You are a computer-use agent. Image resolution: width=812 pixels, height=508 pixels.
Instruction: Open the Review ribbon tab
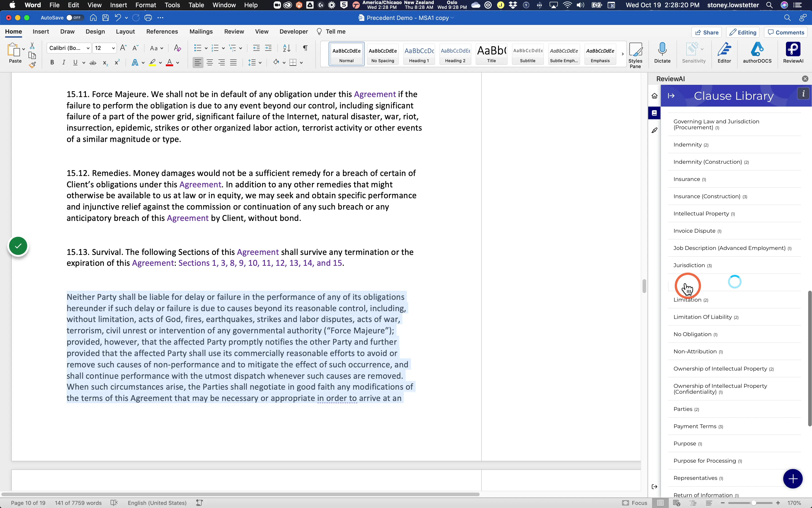coord(234,32)
